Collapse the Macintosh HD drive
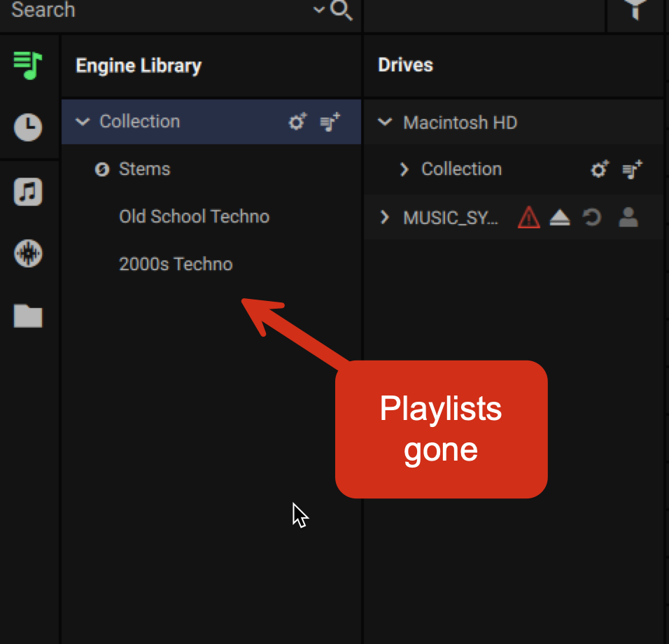 click(385, 122)
